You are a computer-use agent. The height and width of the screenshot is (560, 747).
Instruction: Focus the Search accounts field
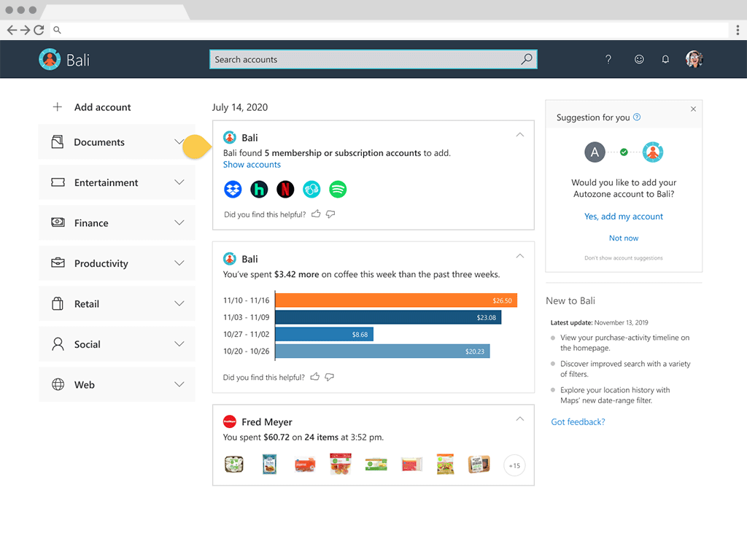point(373,60)
